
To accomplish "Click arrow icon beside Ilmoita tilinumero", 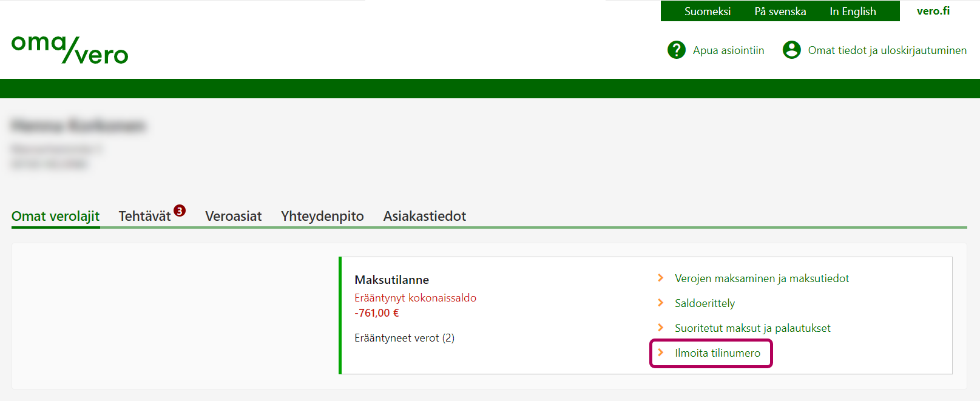I will point(661,352).
